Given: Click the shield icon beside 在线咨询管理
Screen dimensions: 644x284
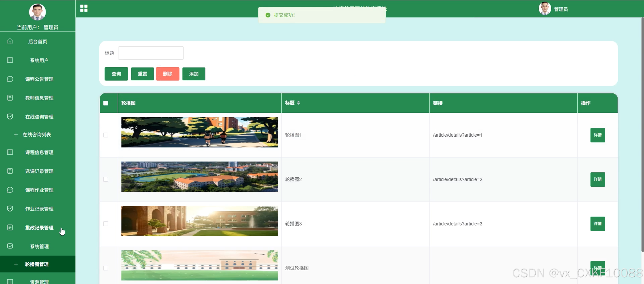Looking at the screenshot, I should (10, 117).
